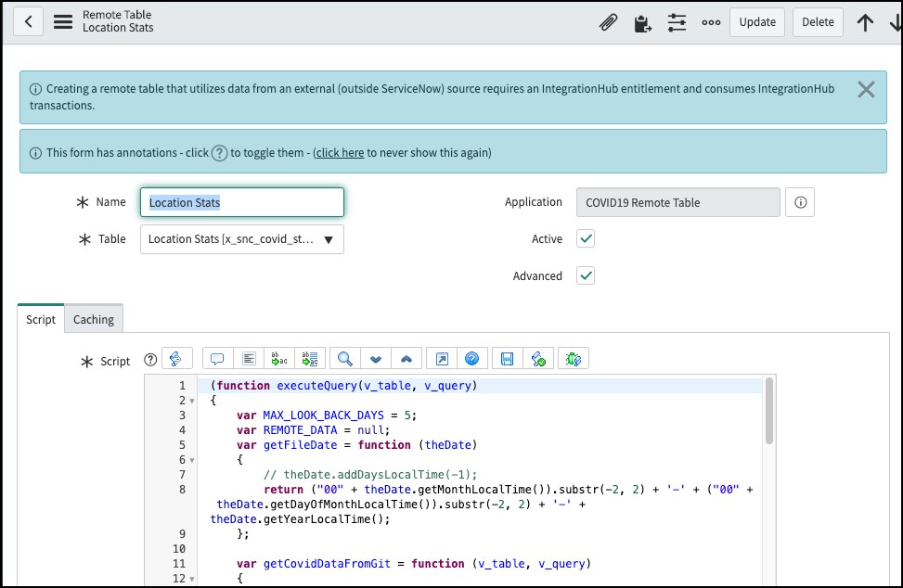
Task: Click the Update button
Action: click(x=757, y=22)
